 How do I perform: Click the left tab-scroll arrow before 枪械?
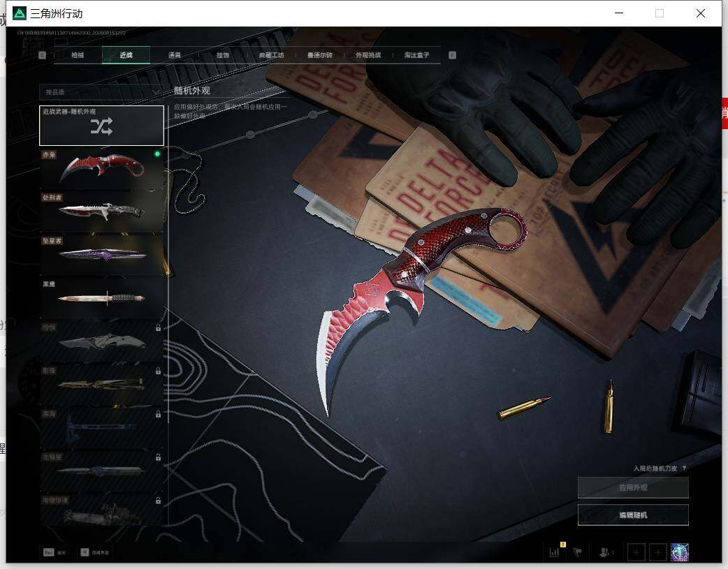(x=42, y=55)
